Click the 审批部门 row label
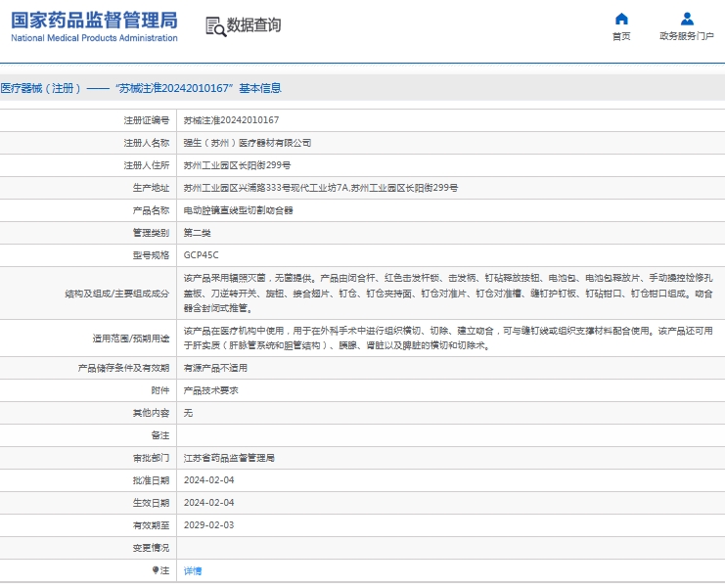Screen dimensions: 725x588 (x=152, y=459)
